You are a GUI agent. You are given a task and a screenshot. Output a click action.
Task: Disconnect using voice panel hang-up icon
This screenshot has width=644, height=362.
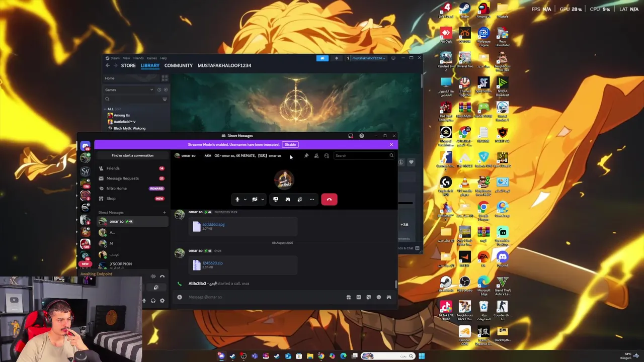(162, 277)
